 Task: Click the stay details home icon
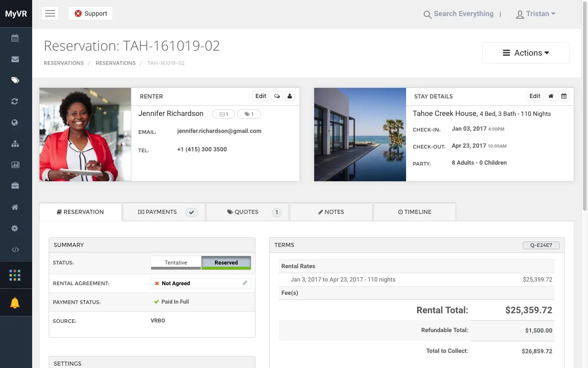(x=551, y=96)
